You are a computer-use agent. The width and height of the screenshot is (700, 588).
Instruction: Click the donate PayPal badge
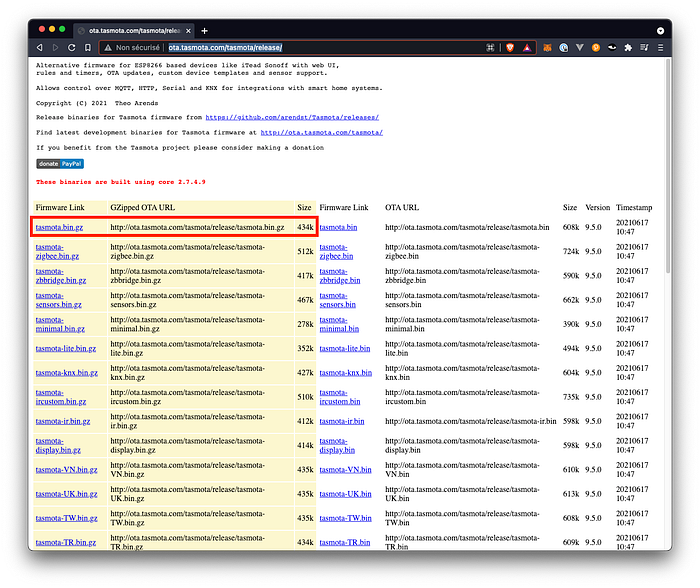pyautogui.click(x=60, y=164)
